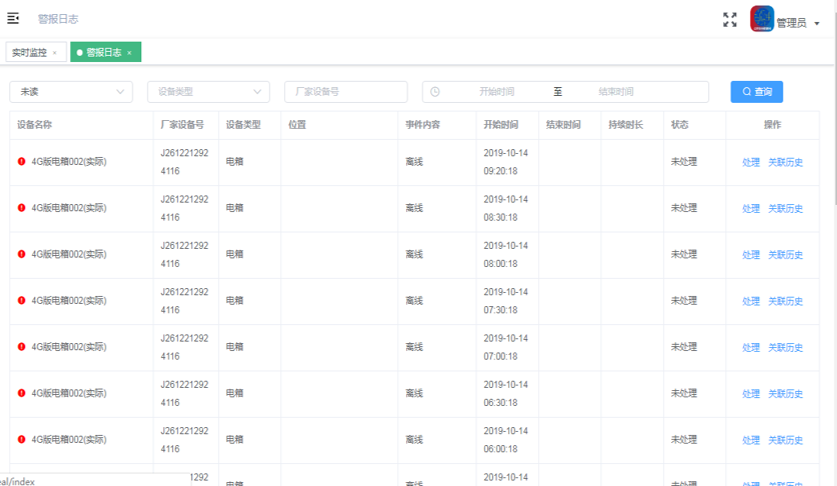Click the clock icon in date range picker
Viewport: 837px width, 486px height.
[x=435, y=92]
